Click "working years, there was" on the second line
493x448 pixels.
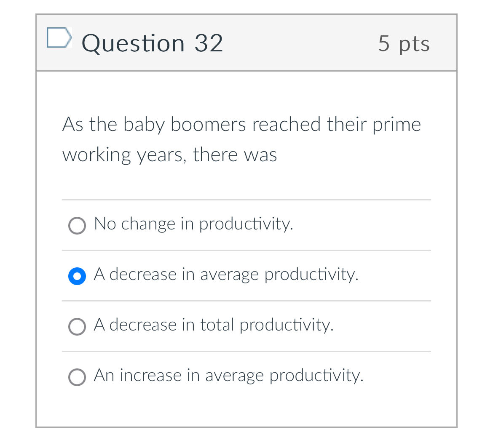[170, 155]
